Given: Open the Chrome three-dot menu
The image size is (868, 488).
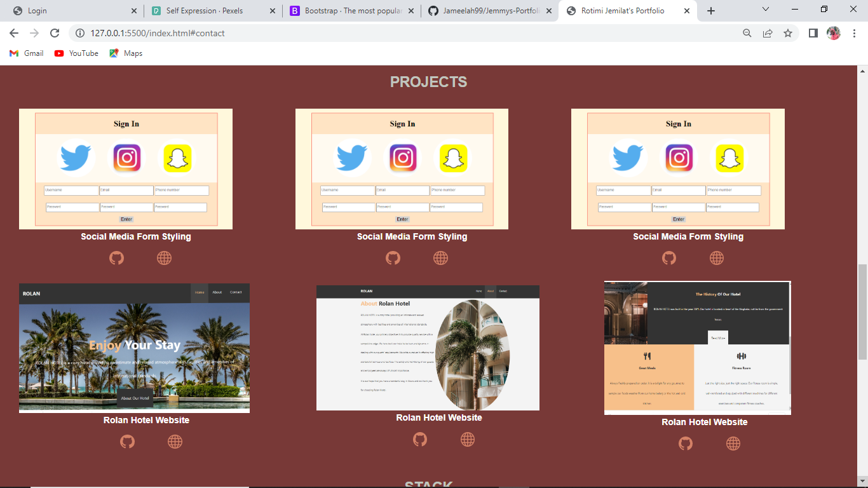Looking at the screenshot, I should [854, 33].
